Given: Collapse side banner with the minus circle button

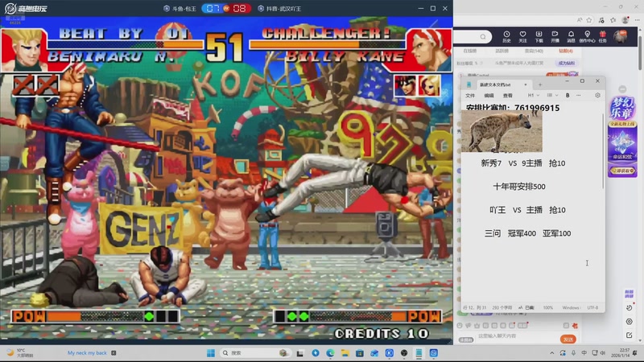Looking at the screenshot, I should click(x=622, y=89).
